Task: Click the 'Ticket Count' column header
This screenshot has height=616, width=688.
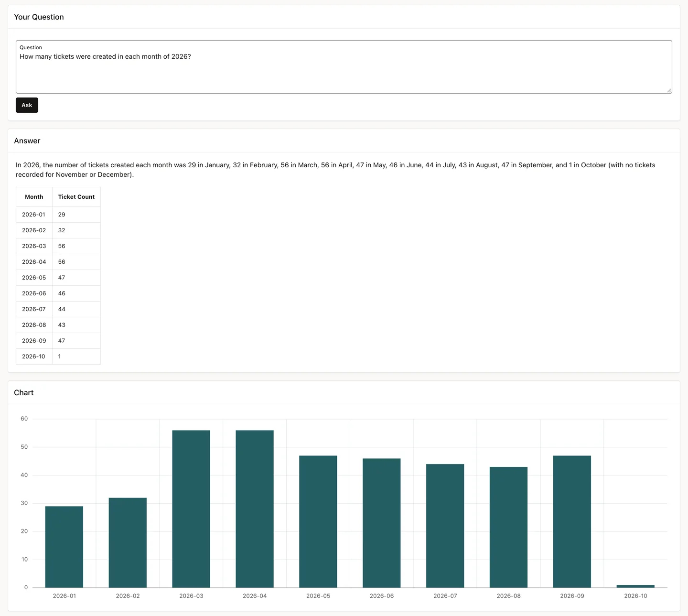Action: (76, 197)
